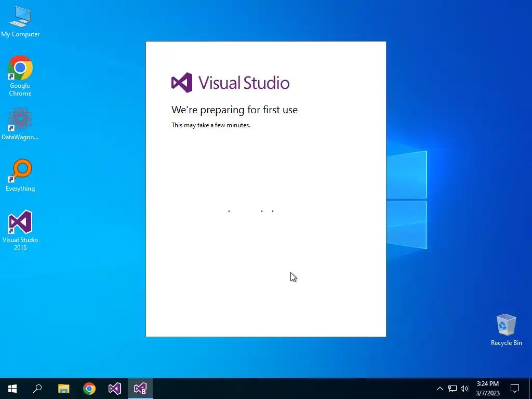Open the Windows Start menu
Viewport: 532px width, 399px height.
pyautogui.click(x=12, y=389)
